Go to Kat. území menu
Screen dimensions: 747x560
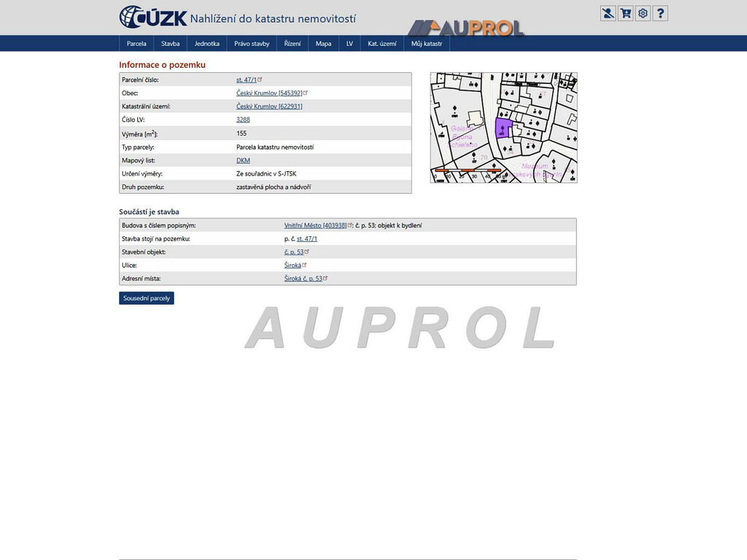(x=382, y=44)
